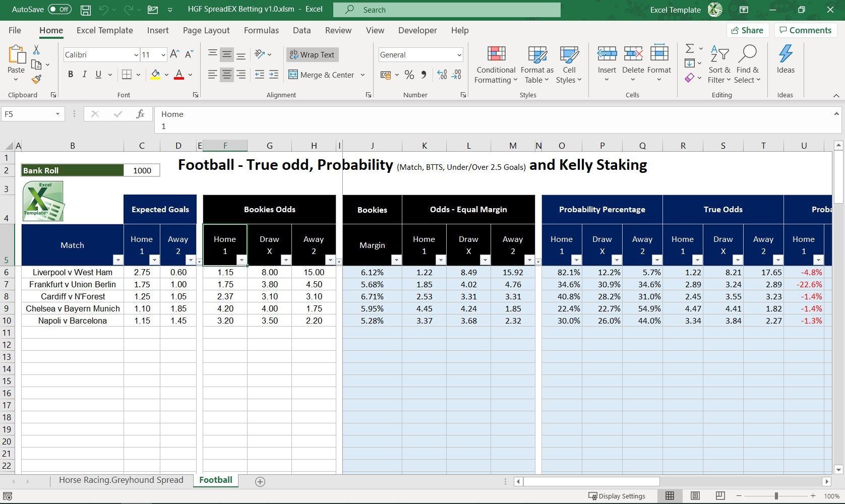Switch to the Formulas ribbon tab
845x504 pixels.
click(x=261, y=30)
